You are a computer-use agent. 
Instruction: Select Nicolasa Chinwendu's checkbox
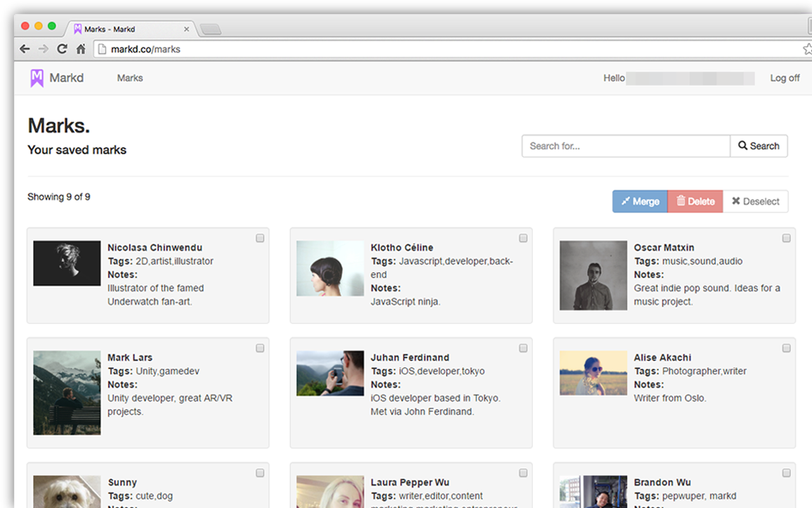[260, 238]
